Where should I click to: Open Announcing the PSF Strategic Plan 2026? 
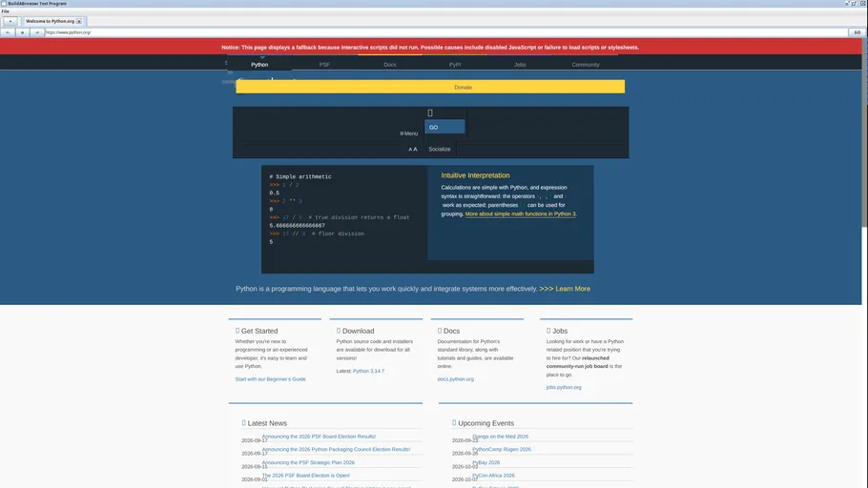pos(308,462)
